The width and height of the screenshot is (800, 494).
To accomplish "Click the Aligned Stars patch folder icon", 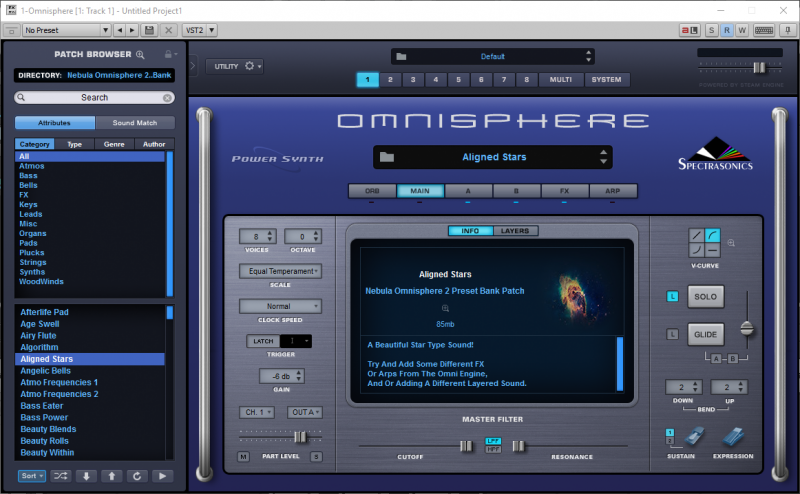I will tap(387, 157).
